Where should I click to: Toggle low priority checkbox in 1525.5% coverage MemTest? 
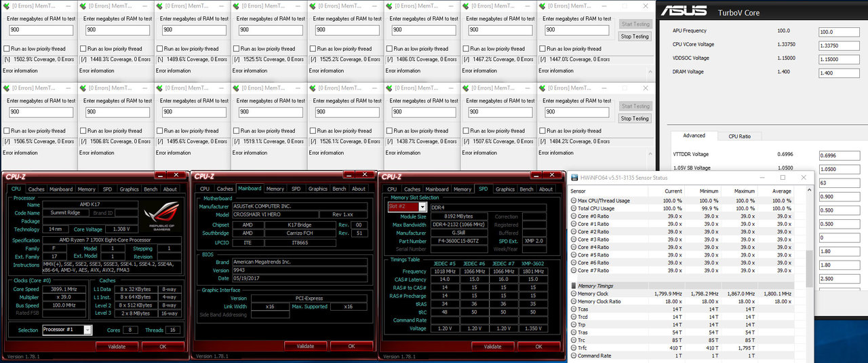[236, 49]
